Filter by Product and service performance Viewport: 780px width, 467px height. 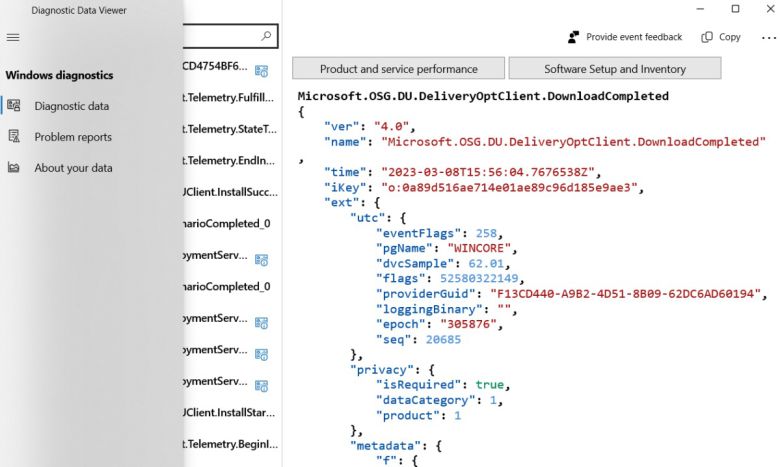coord(398,69)
